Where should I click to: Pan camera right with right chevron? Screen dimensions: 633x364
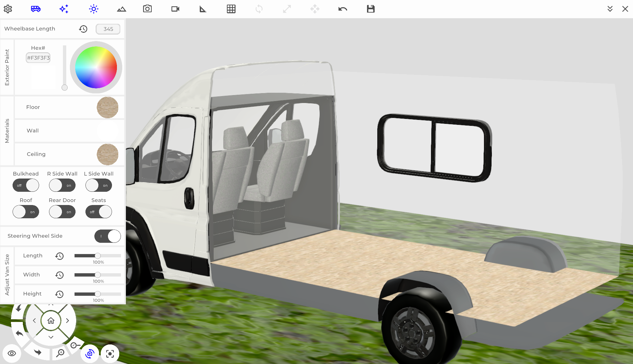point(68,321)
